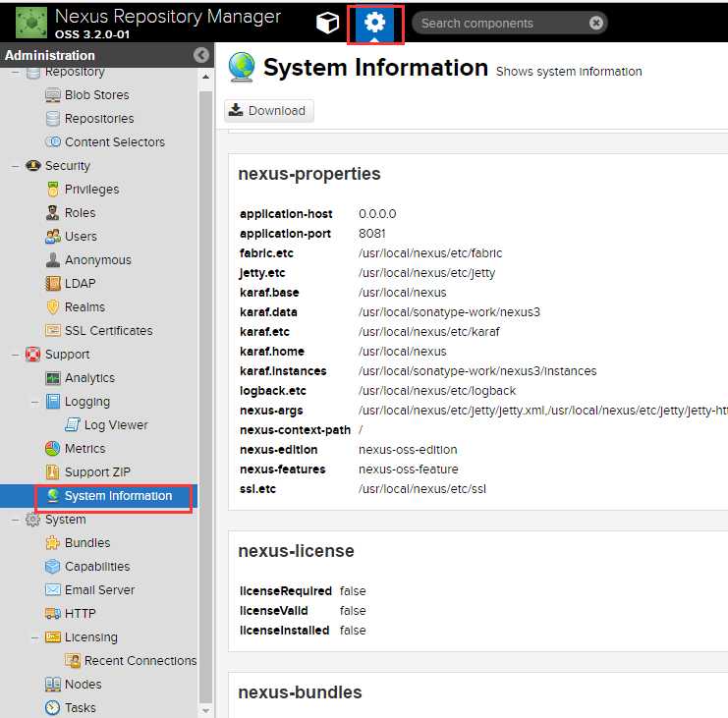Click the licenseRequired false value
The height and width of the screenshot is (718, 728).
point(353,591)
